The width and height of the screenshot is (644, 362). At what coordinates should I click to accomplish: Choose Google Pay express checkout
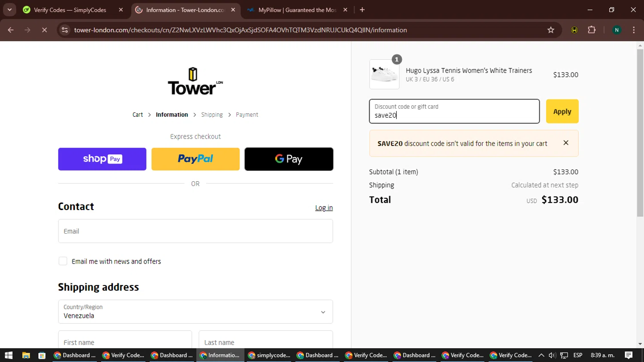[289, 159]
